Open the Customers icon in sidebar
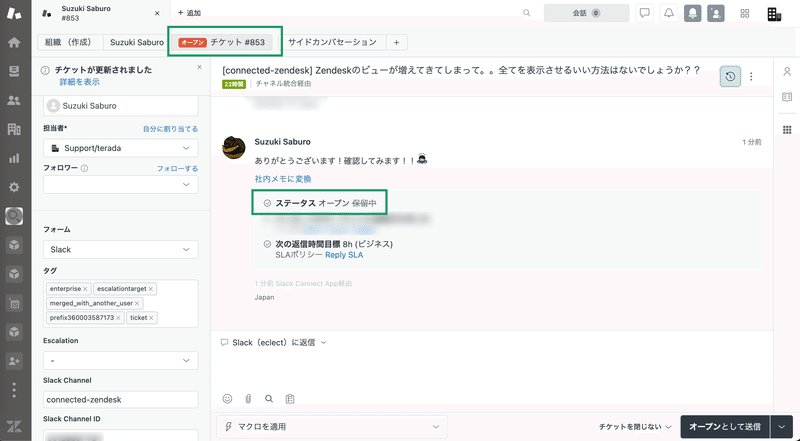The width and height of the screenshot is (800, 441). (x=14, y=100)
